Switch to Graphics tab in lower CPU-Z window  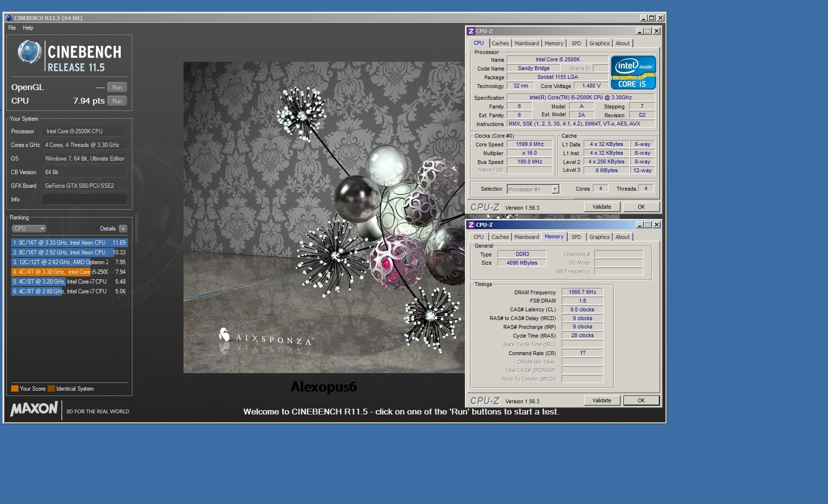click(599, 237)
